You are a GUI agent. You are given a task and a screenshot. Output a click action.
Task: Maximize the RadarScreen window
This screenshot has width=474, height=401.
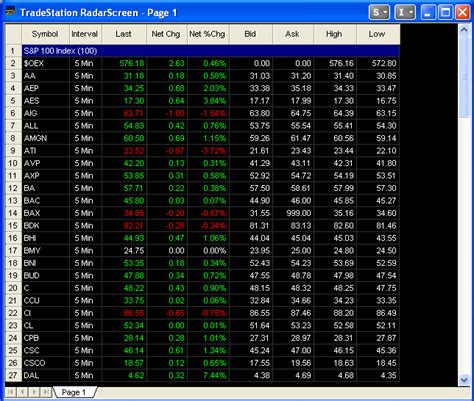[x=445, y=13]
